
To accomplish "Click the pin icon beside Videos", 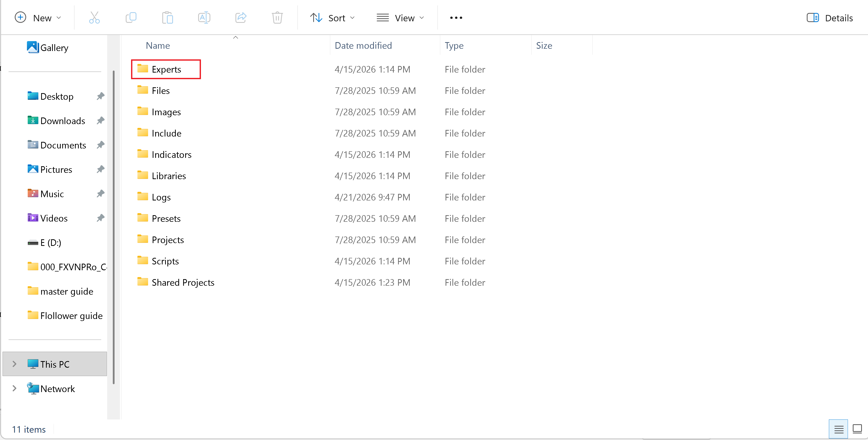I will point(100,218).
